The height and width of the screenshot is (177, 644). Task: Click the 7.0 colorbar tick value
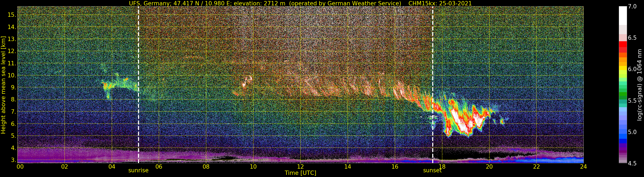click(632, 6)
